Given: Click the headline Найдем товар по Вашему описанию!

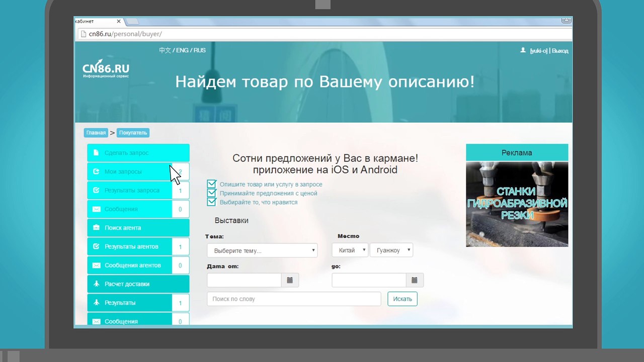Looking at the screenshot, I should coord(325,81).
